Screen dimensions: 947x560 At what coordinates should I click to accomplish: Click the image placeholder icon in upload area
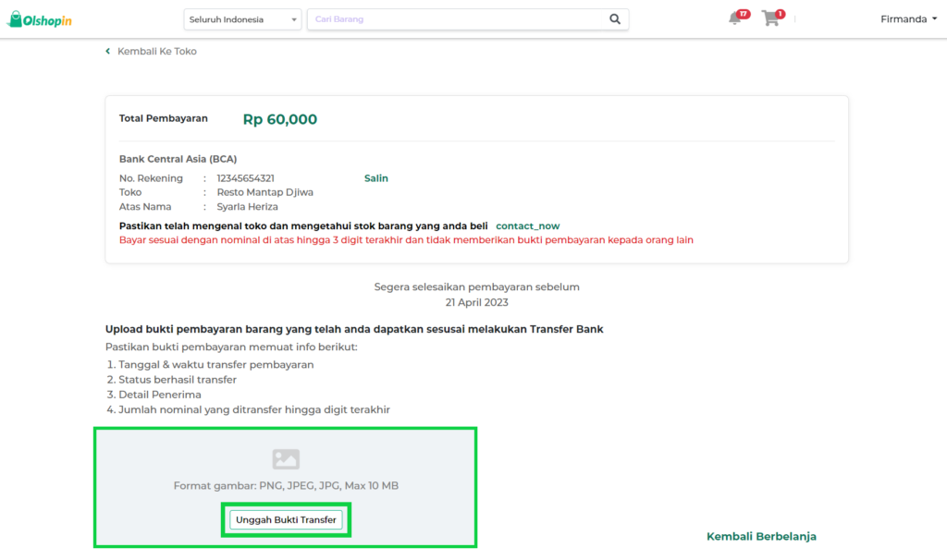pyautogui.click(x=285, y=458)
